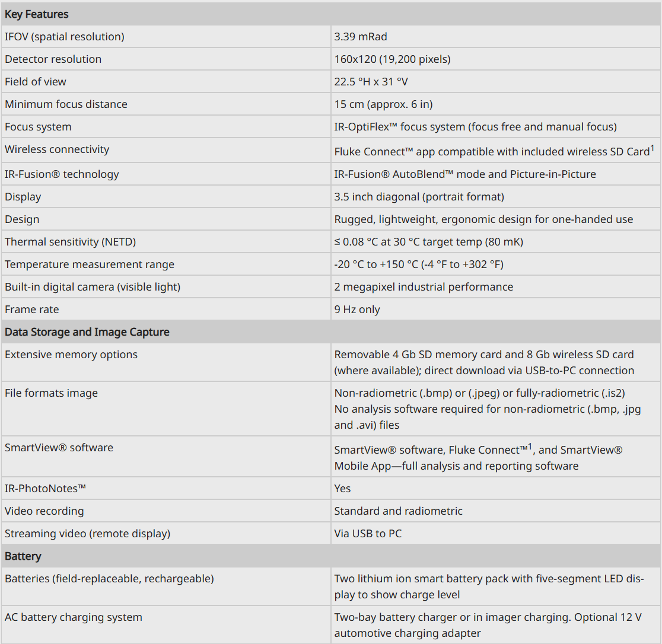This screenshot has width=662, height=644.
Task: Select the Field of view row label
Action: [x=36, y=81]
